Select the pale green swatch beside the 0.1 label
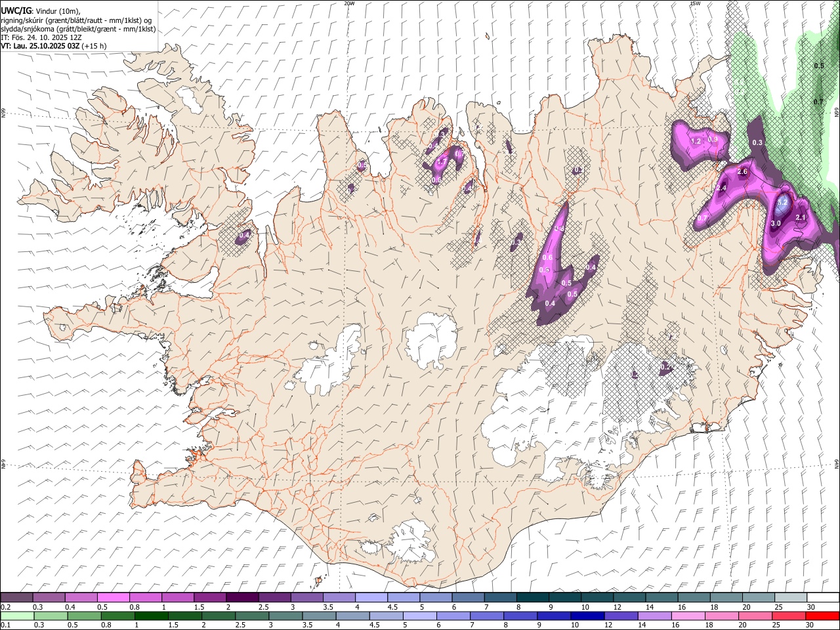The image size is (840, 630). pos(16,616)
